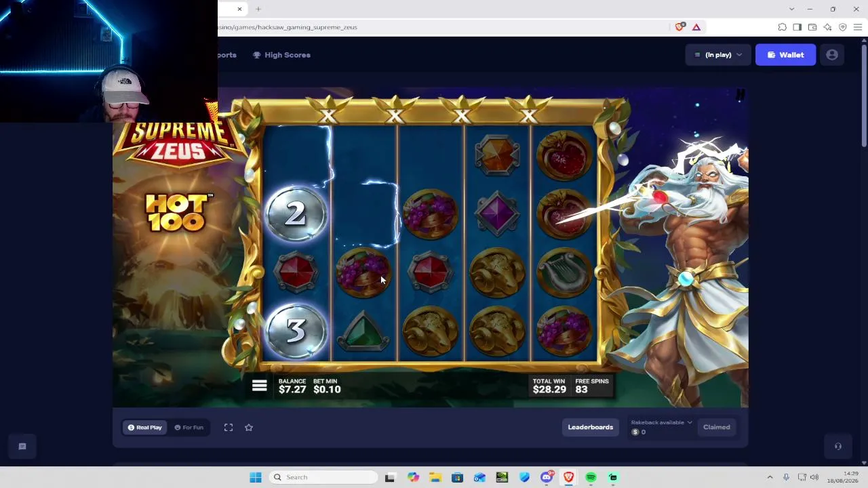Open the slot game hamburger menu
868x488 pixels.
[x=259, y=386]
